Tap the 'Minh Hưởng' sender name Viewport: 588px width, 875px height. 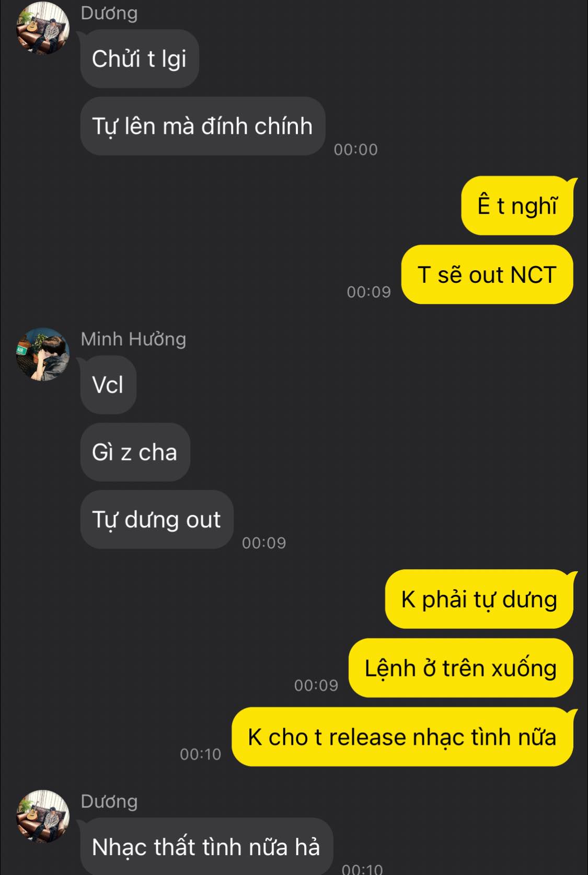click(x=133, y=339)
